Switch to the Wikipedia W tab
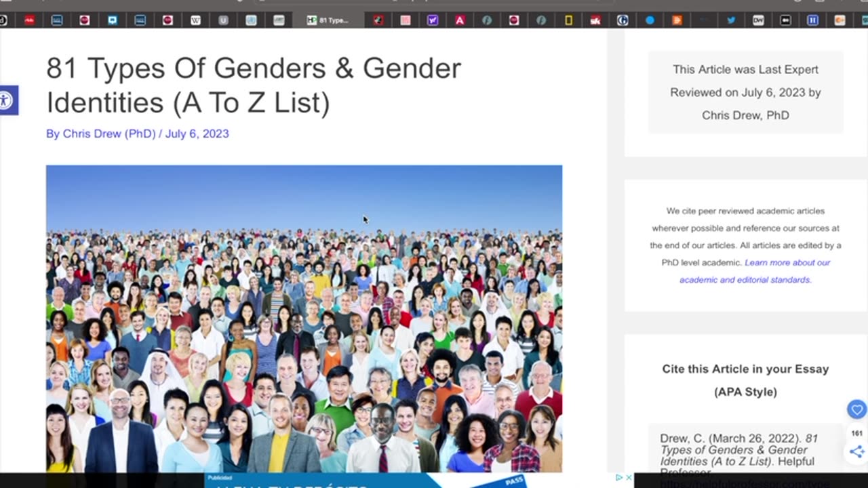Screen dimensions: 868x488 click(195, 20)
